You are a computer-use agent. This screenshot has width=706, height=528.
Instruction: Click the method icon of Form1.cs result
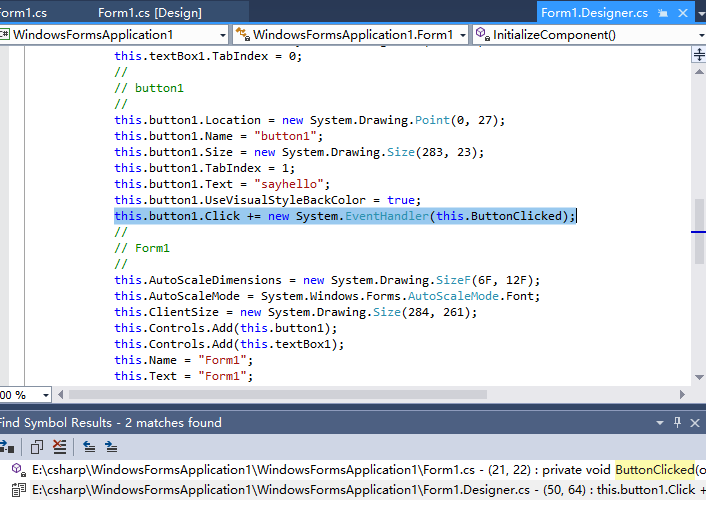pyautogui.click(x=18, y=470)
